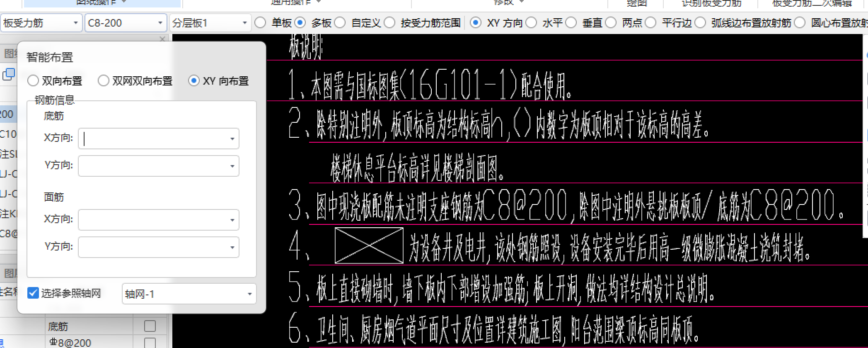868x348 pixels.
Task: Open the 板受力筋 component type dropdown
Action: 41,23
